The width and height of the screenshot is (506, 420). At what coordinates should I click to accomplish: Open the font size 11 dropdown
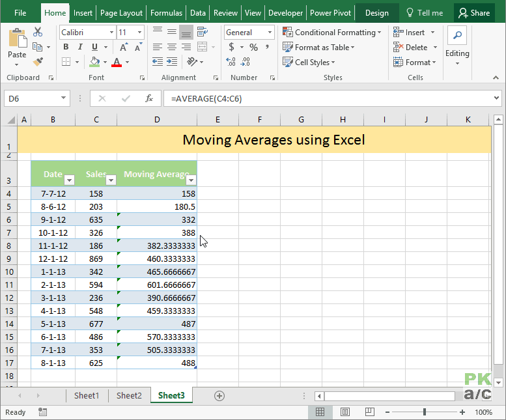pos(139,33)
